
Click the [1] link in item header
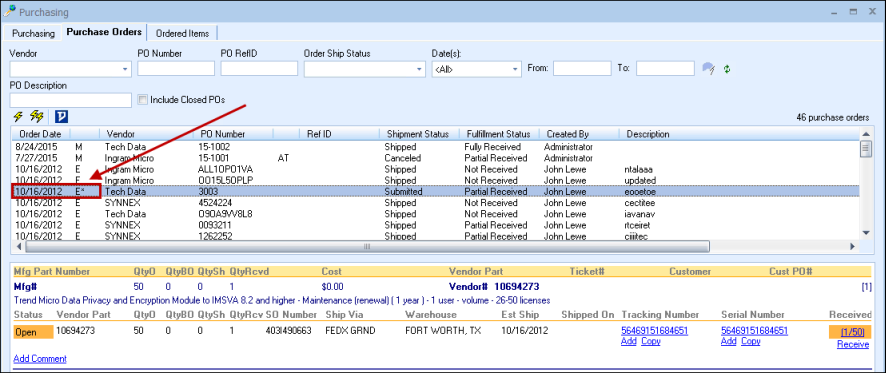point(867,287)
